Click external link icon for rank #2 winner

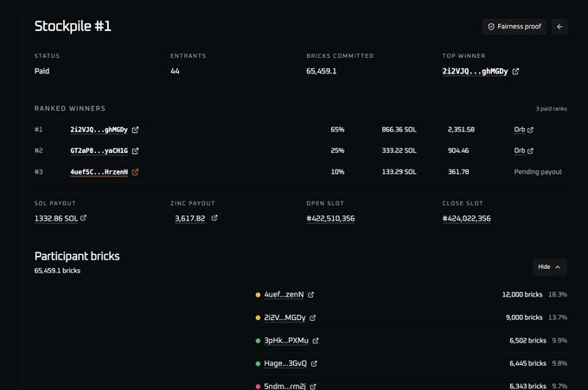pos(135,150)
